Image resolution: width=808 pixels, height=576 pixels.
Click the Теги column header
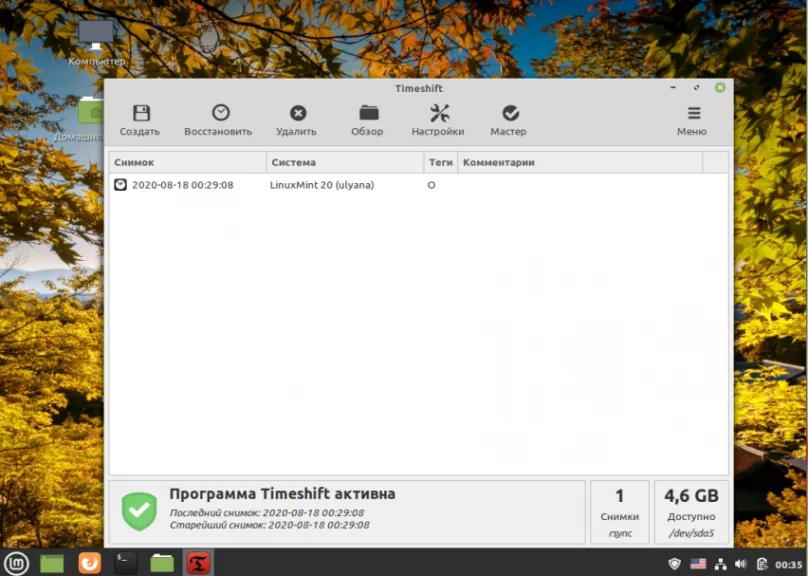click(441, 162)
